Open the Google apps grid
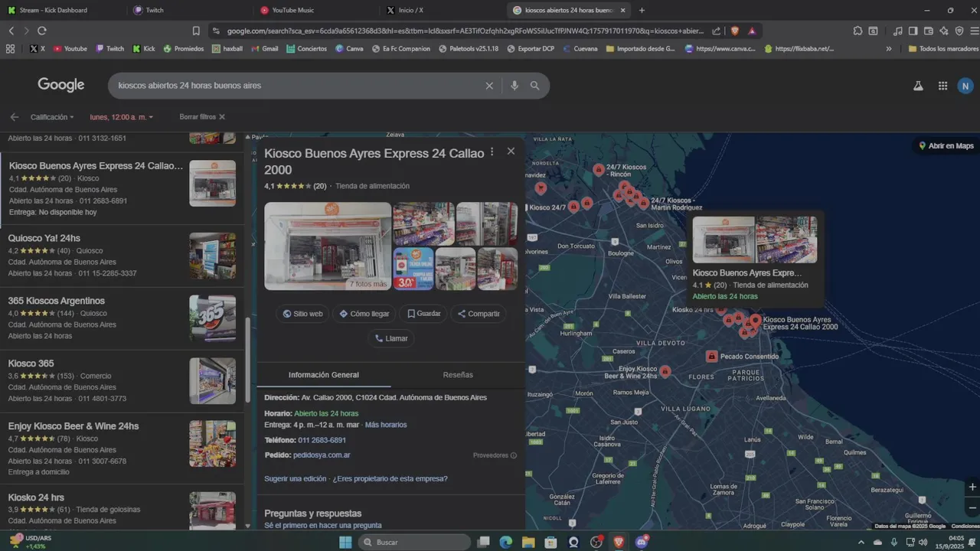Image resolution: width=980 pixels, height=551 pixels. coord(942,86)
